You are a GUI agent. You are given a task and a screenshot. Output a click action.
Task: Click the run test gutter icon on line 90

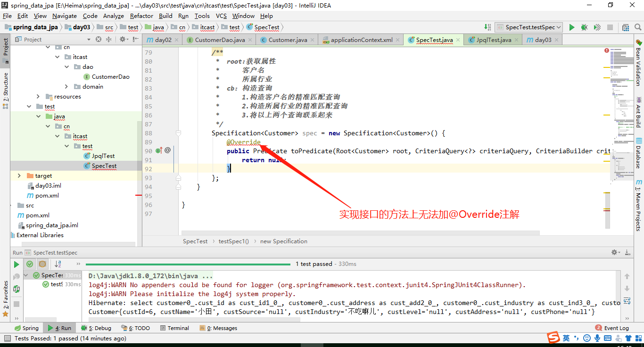pos(159,150)
